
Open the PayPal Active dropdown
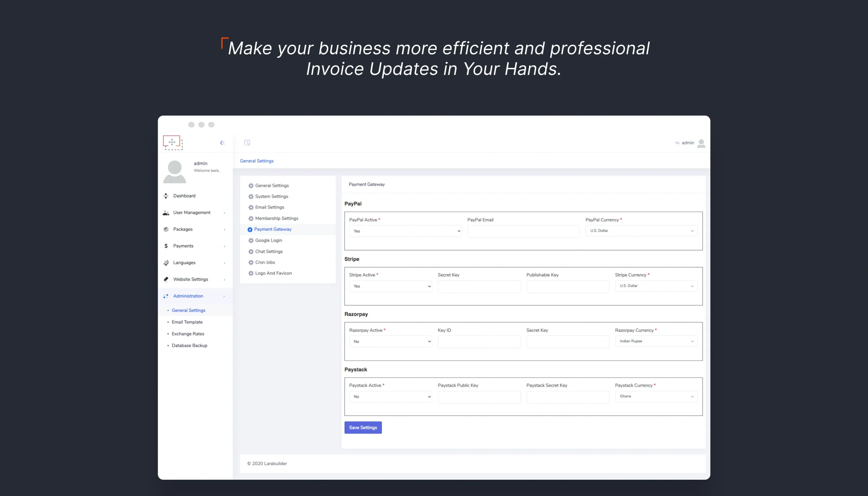tap(405, 231)
